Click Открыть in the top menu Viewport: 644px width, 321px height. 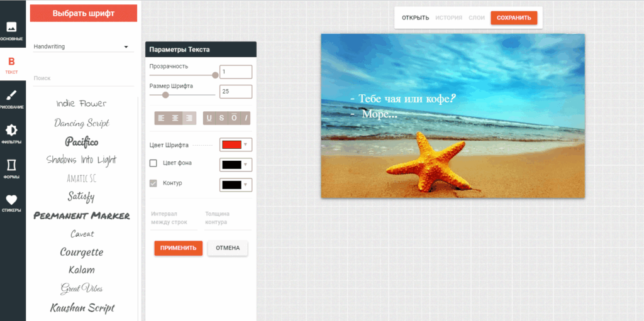click(415, 18)
